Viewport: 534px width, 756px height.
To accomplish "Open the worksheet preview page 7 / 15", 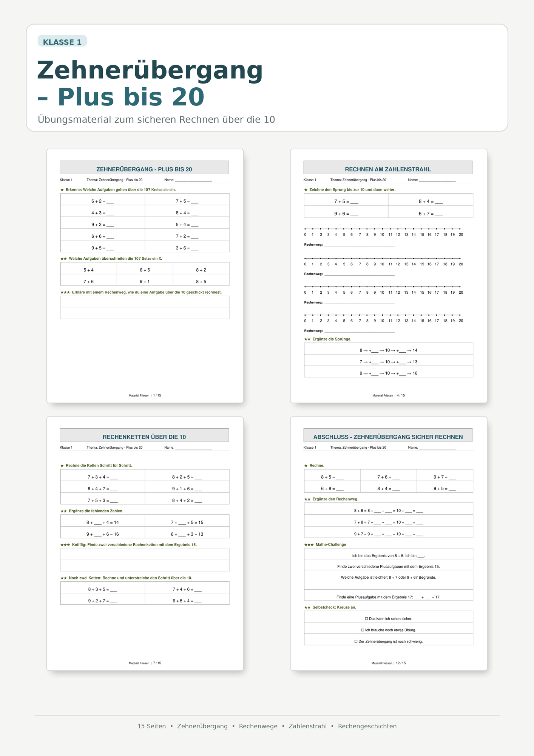I will click(145, 544).
